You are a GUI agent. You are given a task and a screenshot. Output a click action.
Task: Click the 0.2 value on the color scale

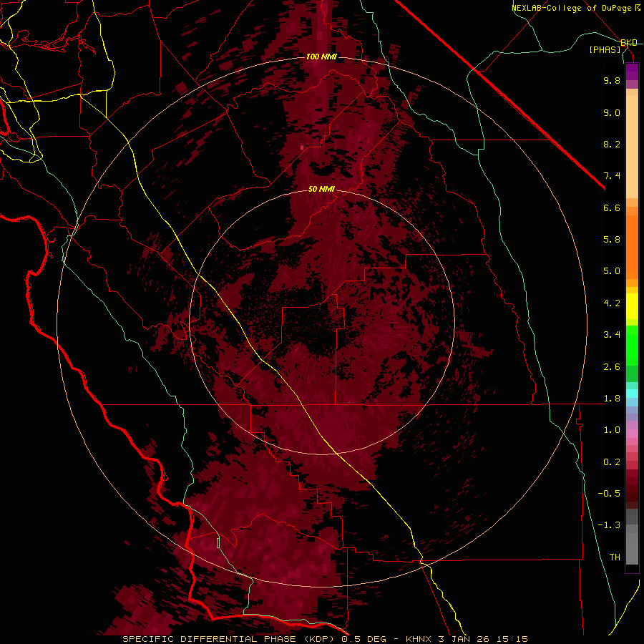612,462
